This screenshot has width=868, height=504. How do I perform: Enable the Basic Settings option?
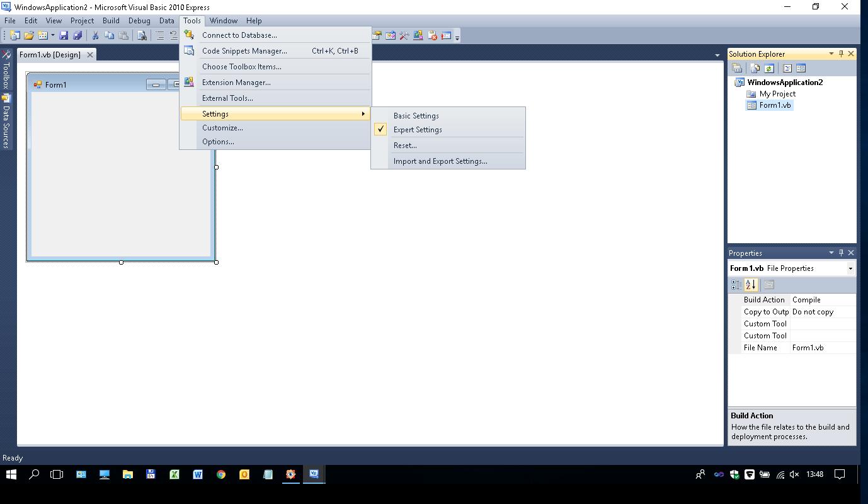click(x=416, y=116)
